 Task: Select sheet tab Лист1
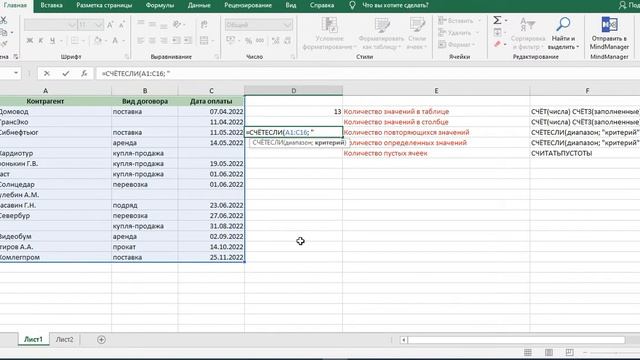click(33, 340)
